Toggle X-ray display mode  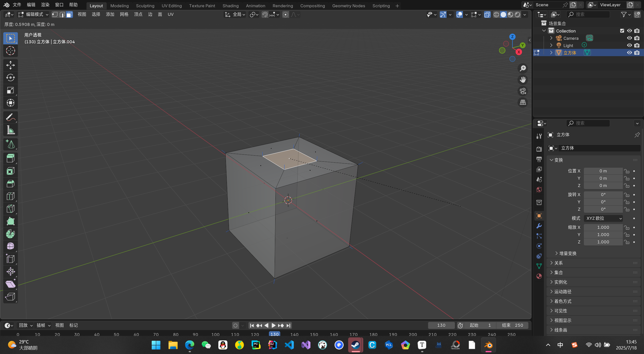[x=487, y=15]
